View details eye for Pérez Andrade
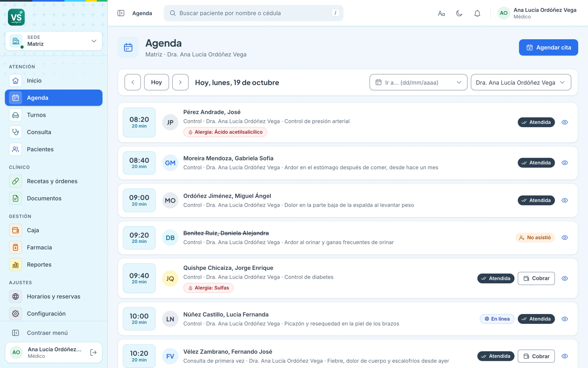The image size is (588, 368). point(565,122)
